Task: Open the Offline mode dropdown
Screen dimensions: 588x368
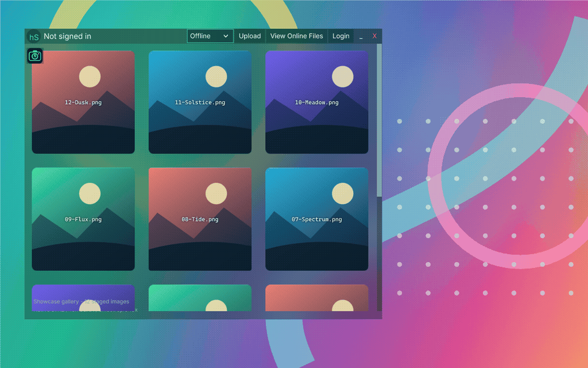Action: pyautogui.click(x=210, y=36)
